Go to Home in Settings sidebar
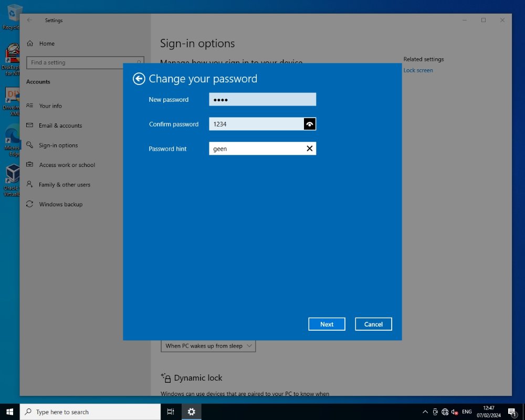The height and width of the screenshot is (420, 525). 47,44
